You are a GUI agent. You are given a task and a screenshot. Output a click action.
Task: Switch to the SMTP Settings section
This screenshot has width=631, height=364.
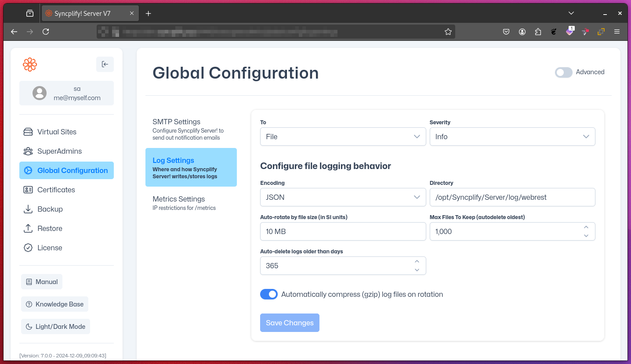(176, 122)
